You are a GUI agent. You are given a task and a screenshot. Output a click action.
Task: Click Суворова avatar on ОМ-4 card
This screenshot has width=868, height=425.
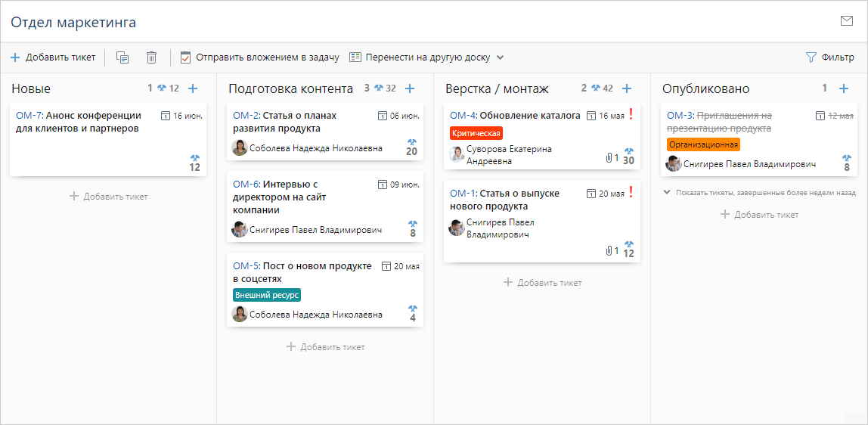point(457,154)
